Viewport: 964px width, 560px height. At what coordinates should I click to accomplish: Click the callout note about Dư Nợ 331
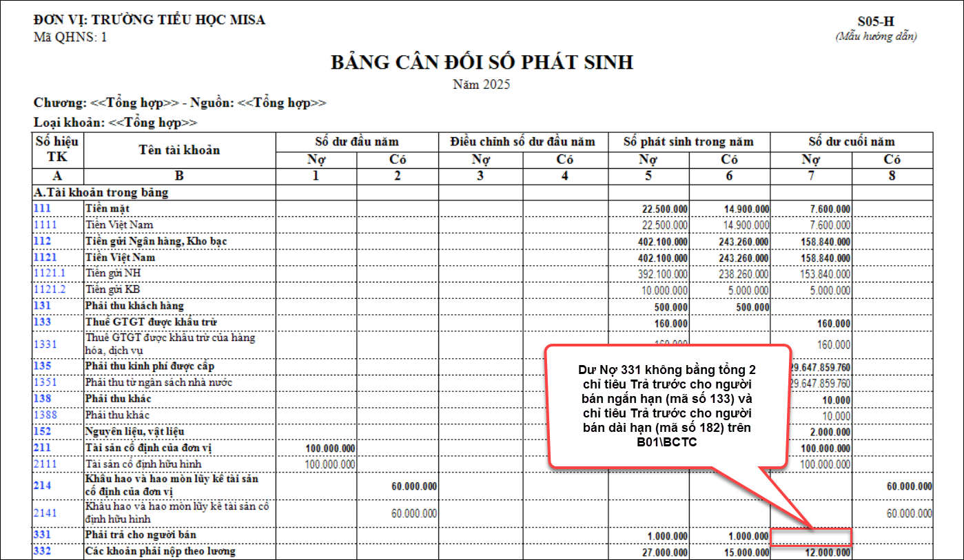click(x=667, y=408)
